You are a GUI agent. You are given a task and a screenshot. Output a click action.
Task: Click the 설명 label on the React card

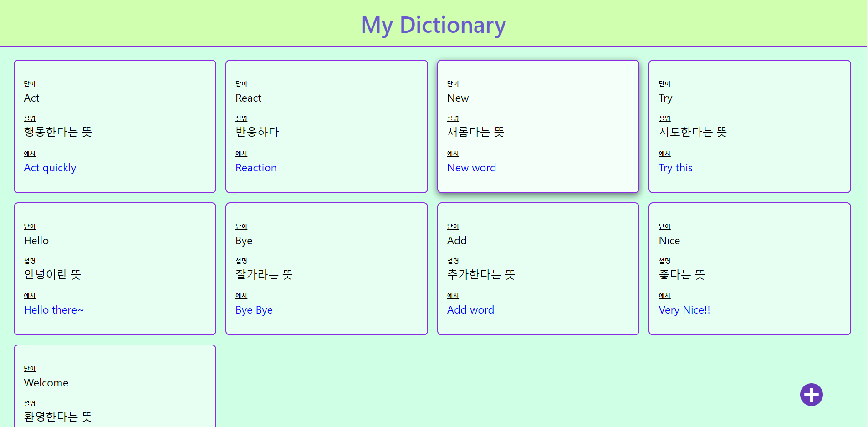[241, 118]
